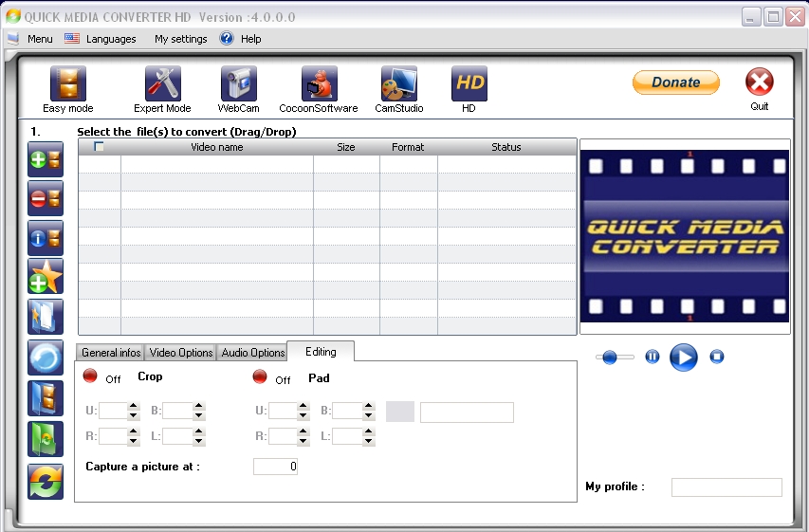Minimize the Quick Media Converter window
Screen dimensions: 809x532
coord(751,17)
